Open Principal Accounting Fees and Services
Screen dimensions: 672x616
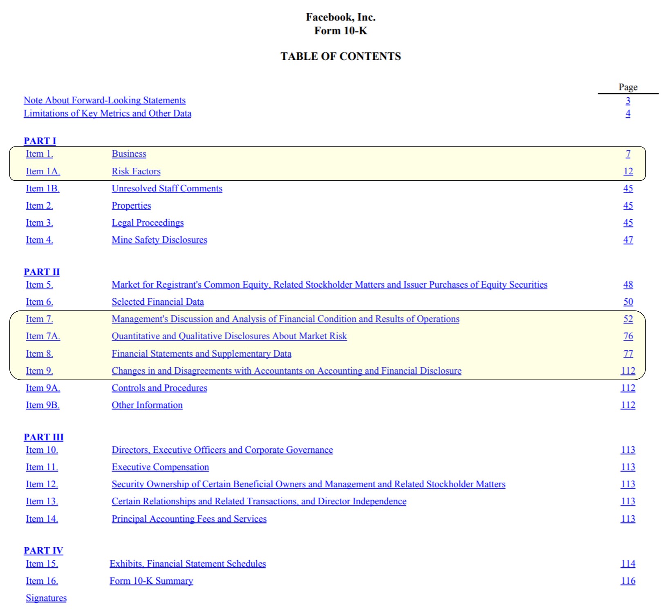tap(189, 519)
